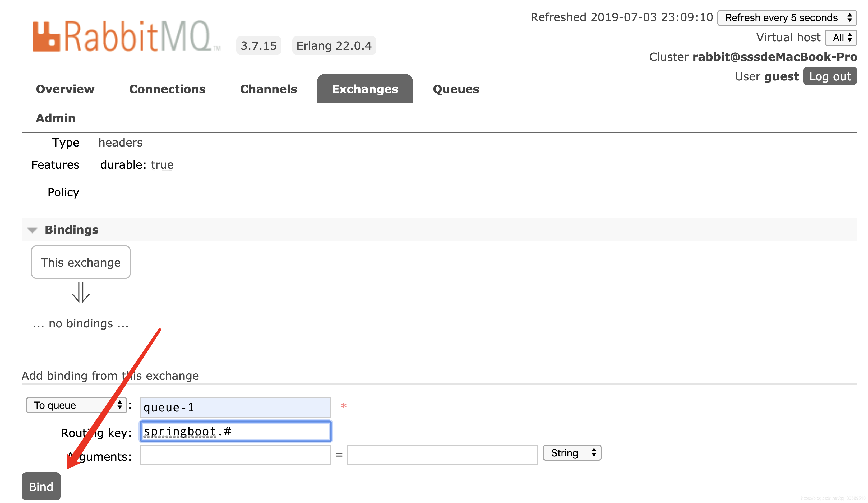Click the queue-1 destination name field
The image size is (868, 503).
click(x=236, y=408)
